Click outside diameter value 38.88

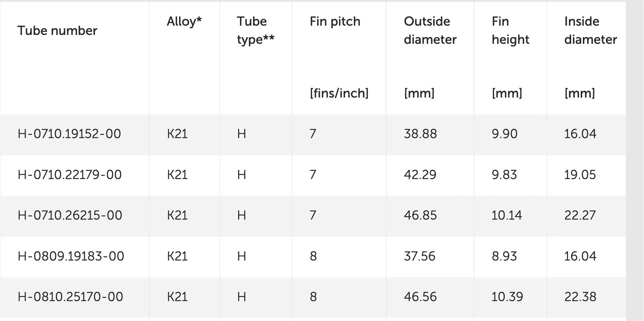point(420,134)
